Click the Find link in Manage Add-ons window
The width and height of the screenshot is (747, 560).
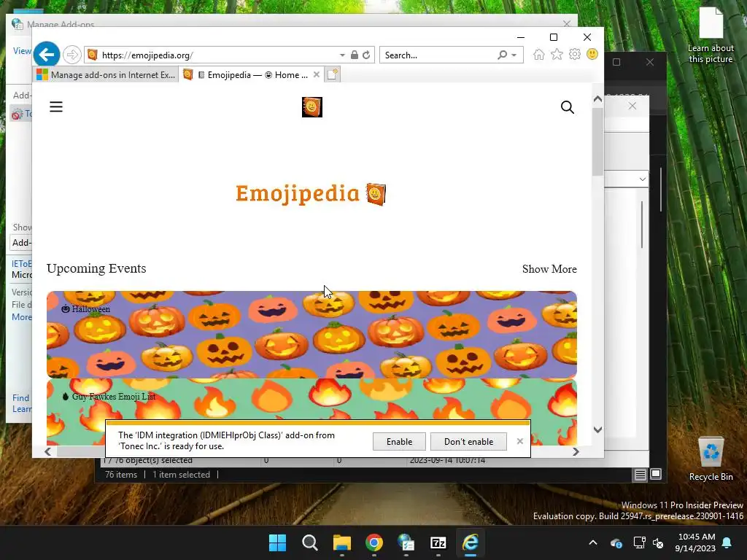pyautogui.click(x=21, y=398)
